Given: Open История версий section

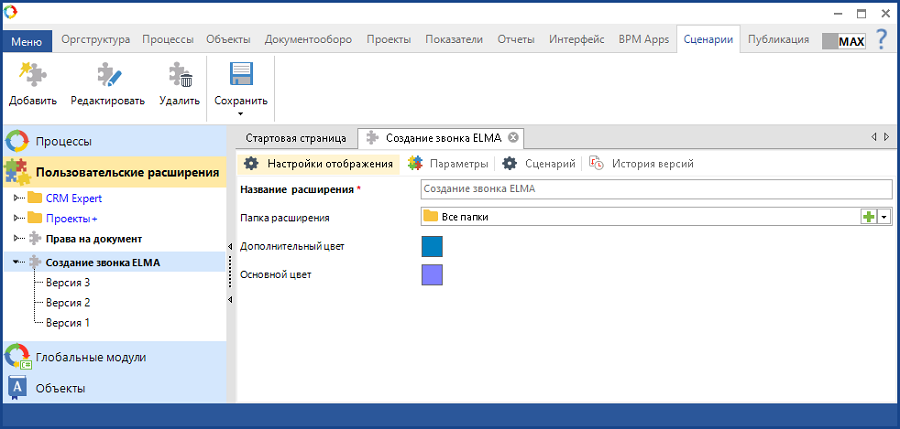Looking at the screenshot, I should coord(652,163).
